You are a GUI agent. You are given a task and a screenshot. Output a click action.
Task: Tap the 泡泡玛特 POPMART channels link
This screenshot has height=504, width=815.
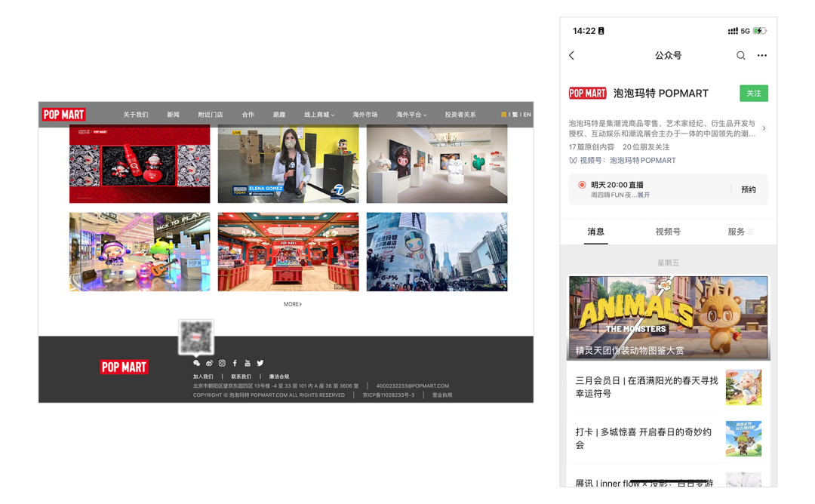coord(643,161)
